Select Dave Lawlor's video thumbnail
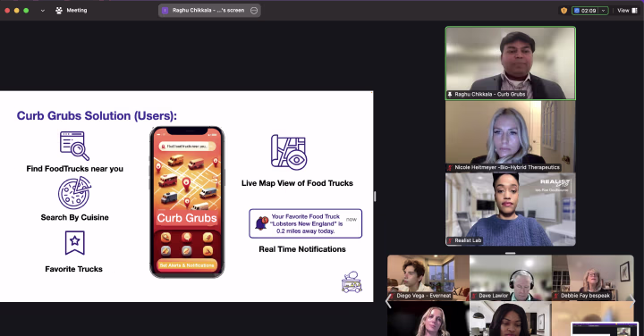 coord(511,278)
